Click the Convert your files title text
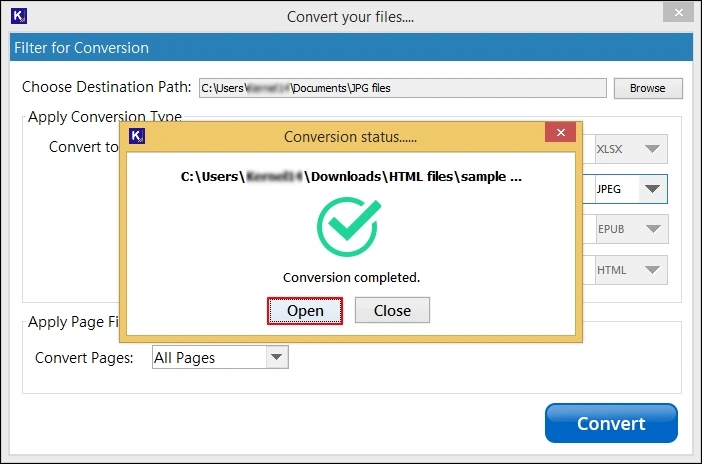 [350, 17]
